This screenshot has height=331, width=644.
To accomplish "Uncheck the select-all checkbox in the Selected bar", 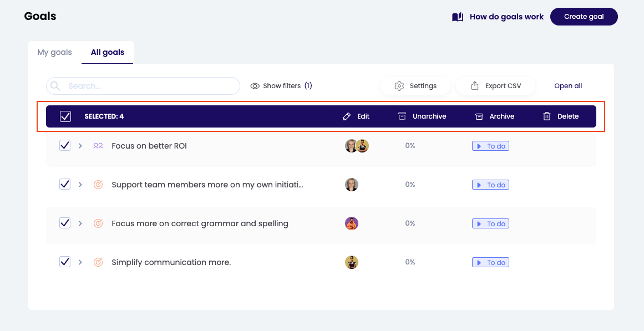I will point(65,116).
